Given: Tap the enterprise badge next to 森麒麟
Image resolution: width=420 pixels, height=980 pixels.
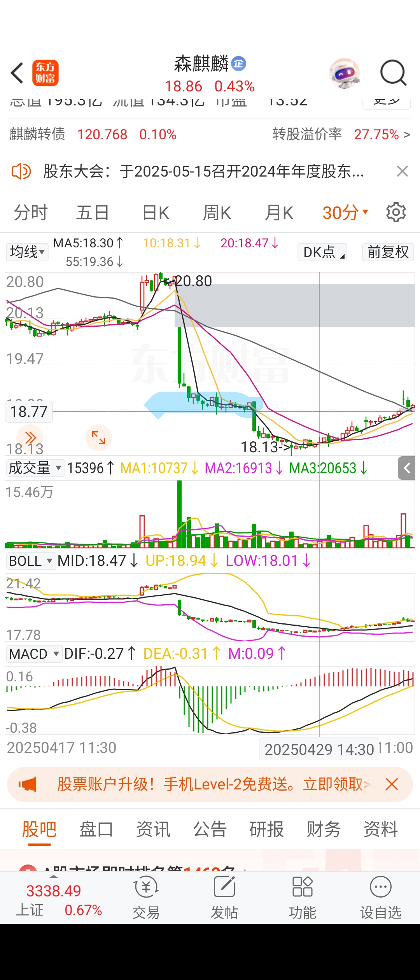Looking at the screenshot, I should tap(238, 63).
